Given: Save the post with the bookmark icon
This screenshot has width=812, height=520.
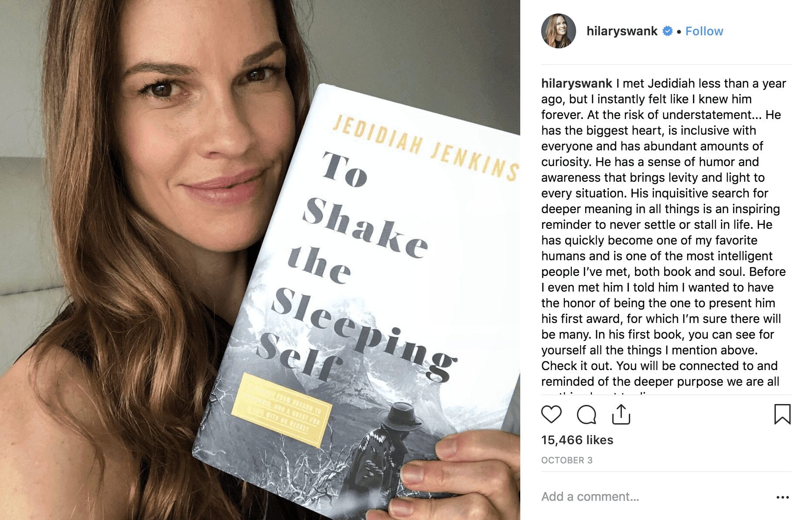Looking at the screenshot, I should click(782, 414).
